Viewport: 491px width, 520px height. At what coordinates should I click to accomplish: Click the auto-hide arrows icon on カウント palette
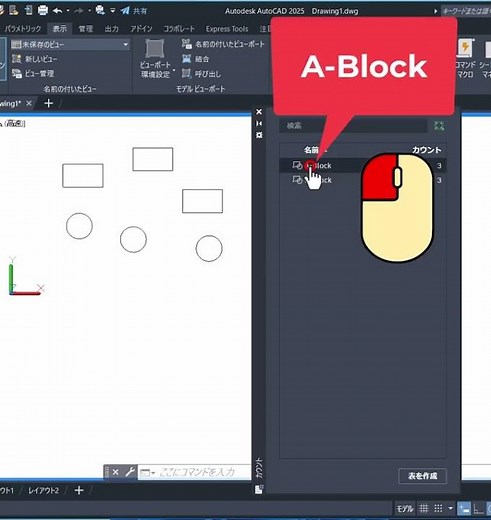click(x=259, y=123)
